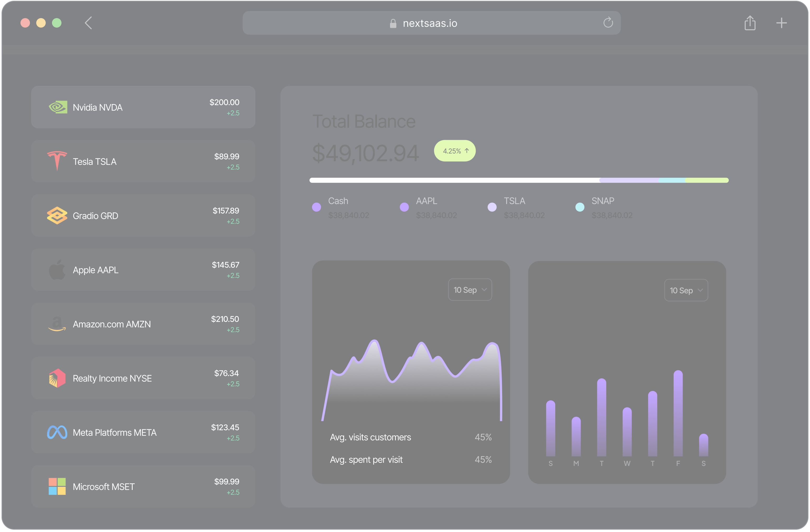Click the Microsoft logo icon
Viewport: 810px width, 532px height.
(57, 486)
